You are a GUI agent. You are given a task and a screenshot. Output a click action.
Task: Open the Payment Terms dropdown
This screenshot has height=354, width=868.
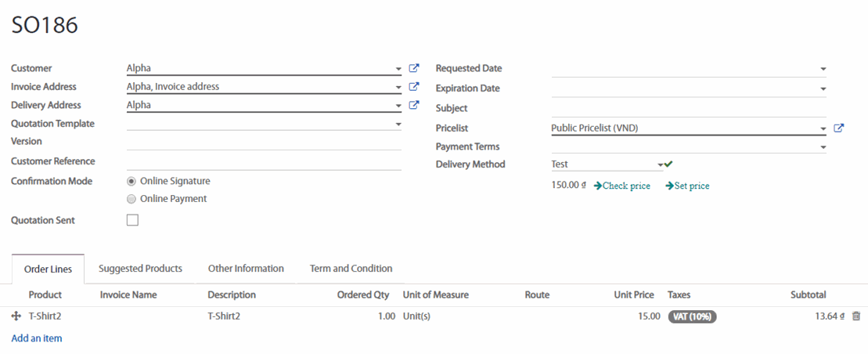click(x=823, y=147)
